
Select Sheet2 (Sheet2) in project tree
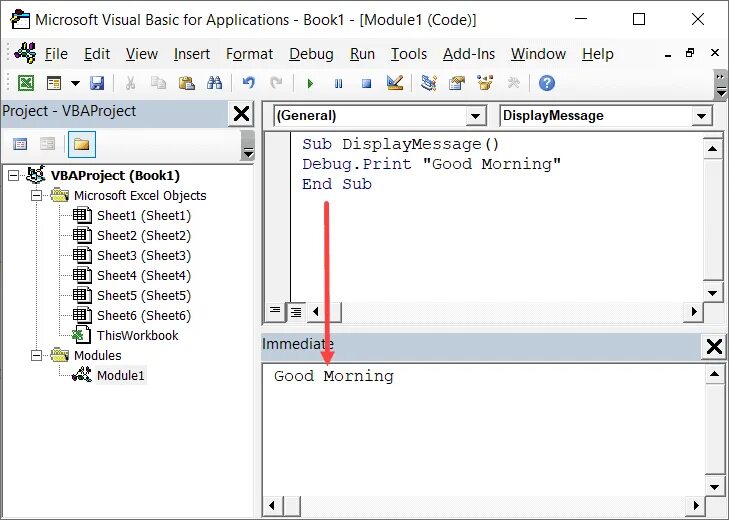point(144,236)
